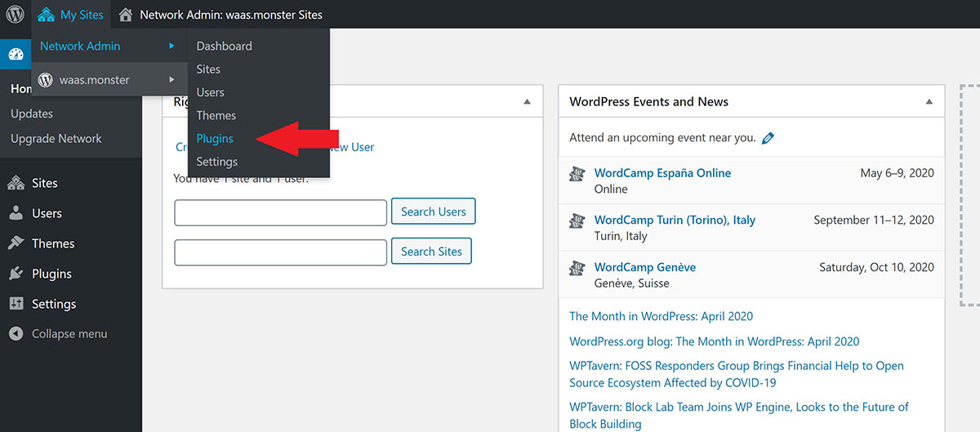The image size is (980, 432).
Task: Go to Users in sidebar menu
Action: 47,213
